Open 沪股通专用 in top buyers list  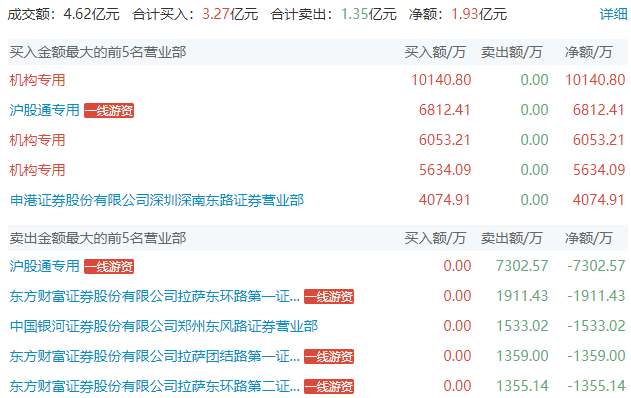pos(45,110)
